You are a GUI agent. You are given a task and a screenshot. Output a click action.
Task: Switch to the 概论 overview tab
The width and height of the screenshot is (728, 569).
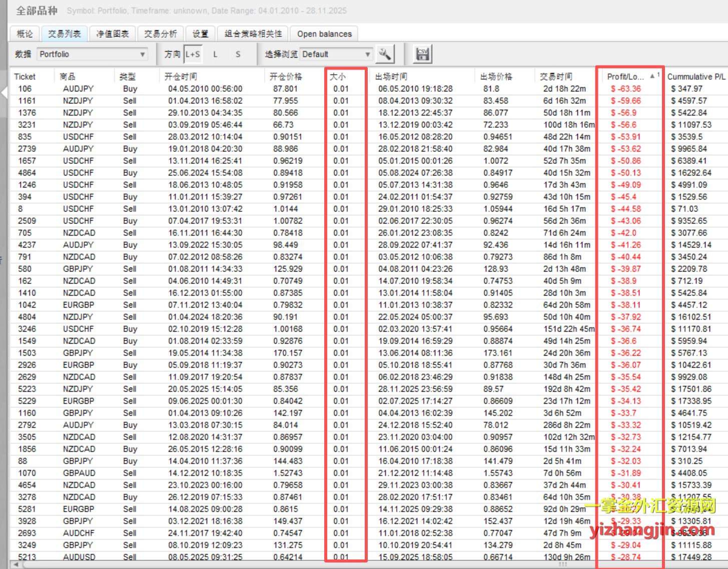(x=25, y=34)
